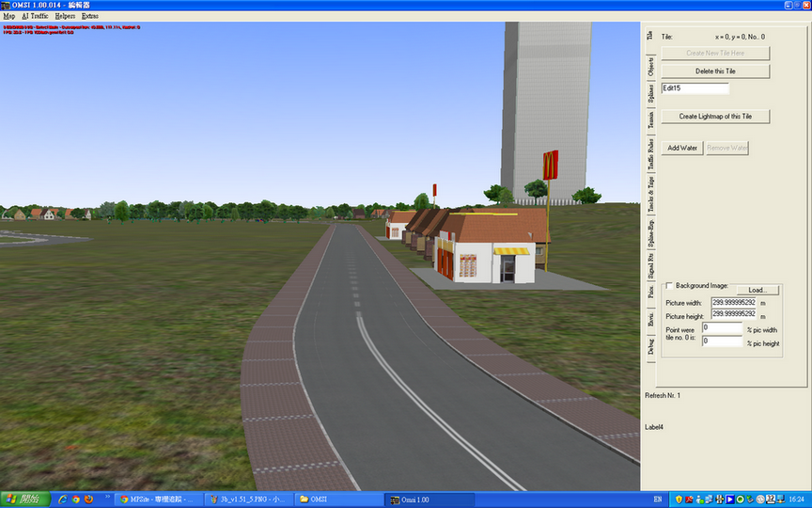
Task: Launch Firefox from quick launch
Action: 88,500
